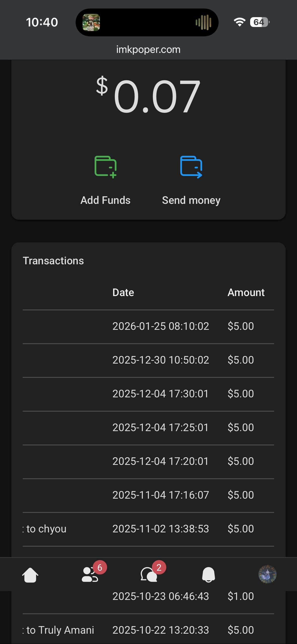This screenshot has height=644, width=297.
Task: Open profile avatar in bottom bar
Action: pyautogui.click(x=267, y=574)
